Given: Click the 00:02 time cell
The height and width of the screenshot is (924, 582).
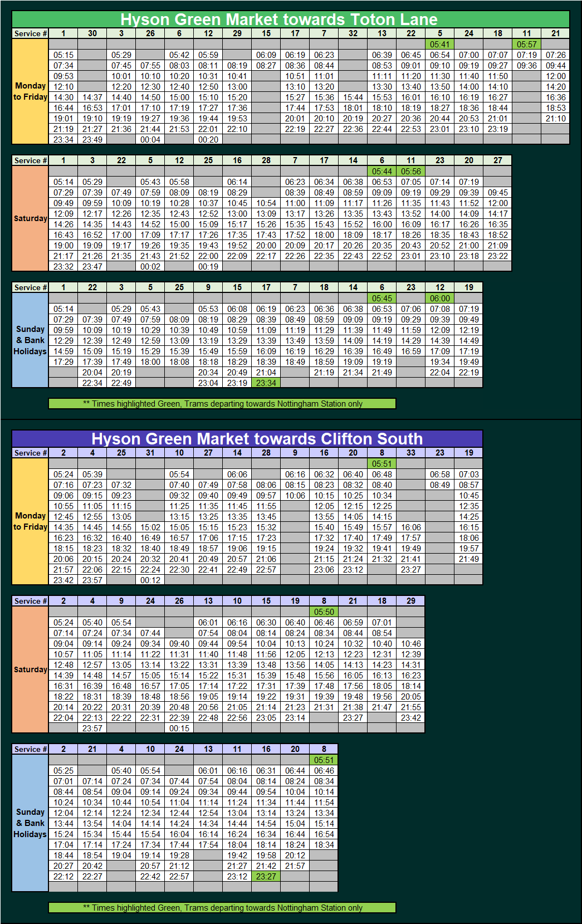Looking at the screenshot, I should [150, 266].
